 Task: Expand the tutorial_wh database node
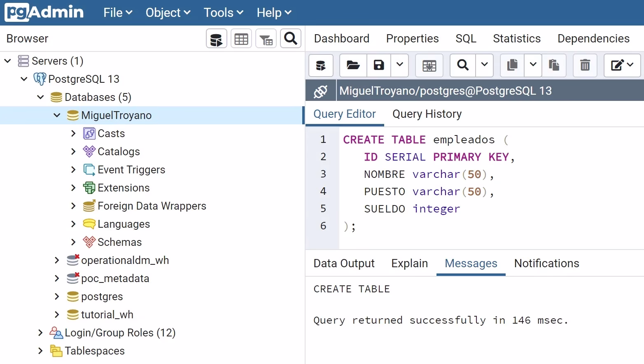pos(57,315)
